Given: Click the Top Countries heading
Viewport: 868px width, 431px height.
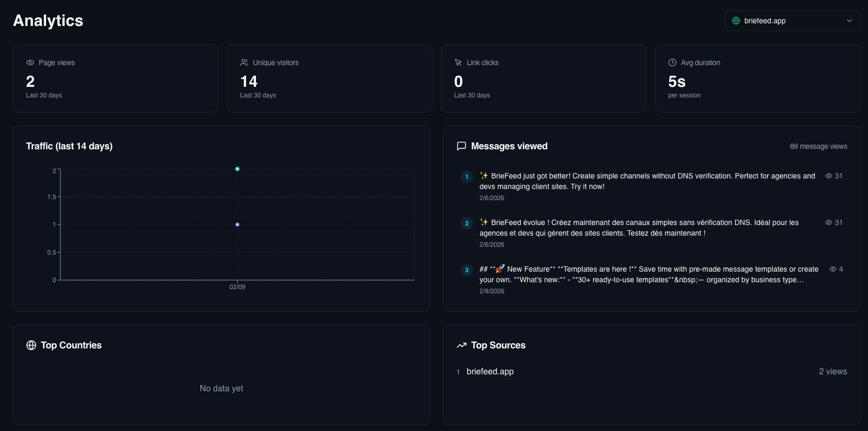Looking at the screenshot, I should pos(71,345).
